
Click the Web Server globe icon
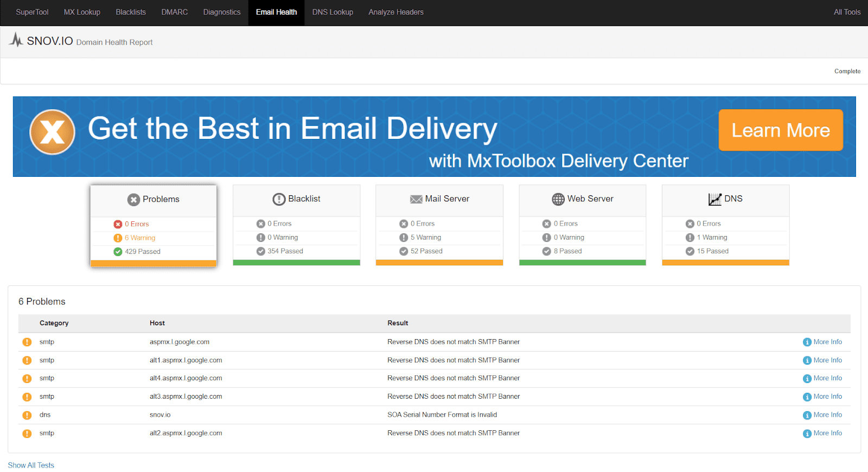click(x=558, y=199)
